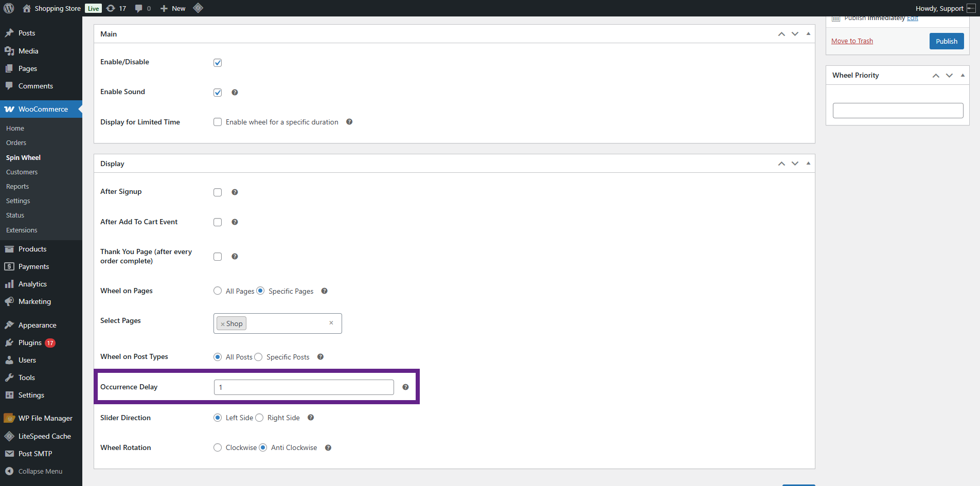Click the WordPress logo icon
This screenshot has width=980, height=486.
9,8
